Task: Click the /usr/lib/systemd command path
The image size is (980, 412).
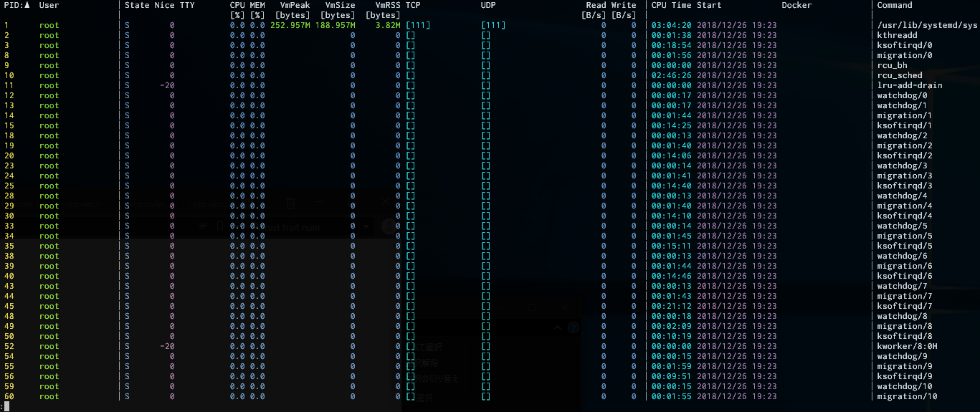Action: pyautogui.click(x=927, y=26)
